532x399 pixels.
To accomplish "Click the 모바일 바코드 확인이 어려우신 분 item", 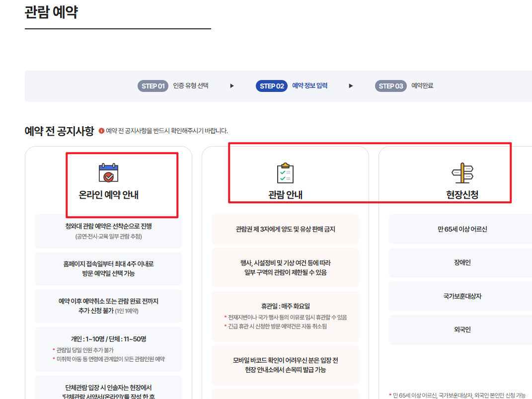I will (285, 365).
